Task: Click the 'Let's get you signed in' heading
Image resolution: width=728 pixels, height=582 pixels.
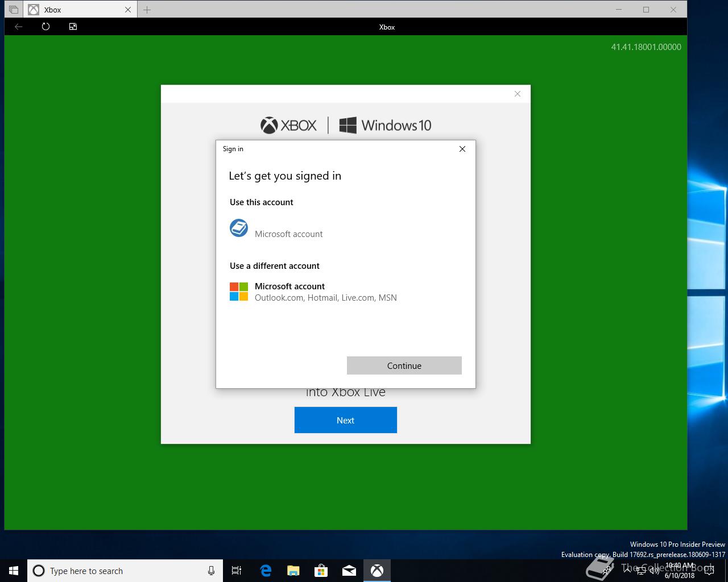Action: pos(285,176)
